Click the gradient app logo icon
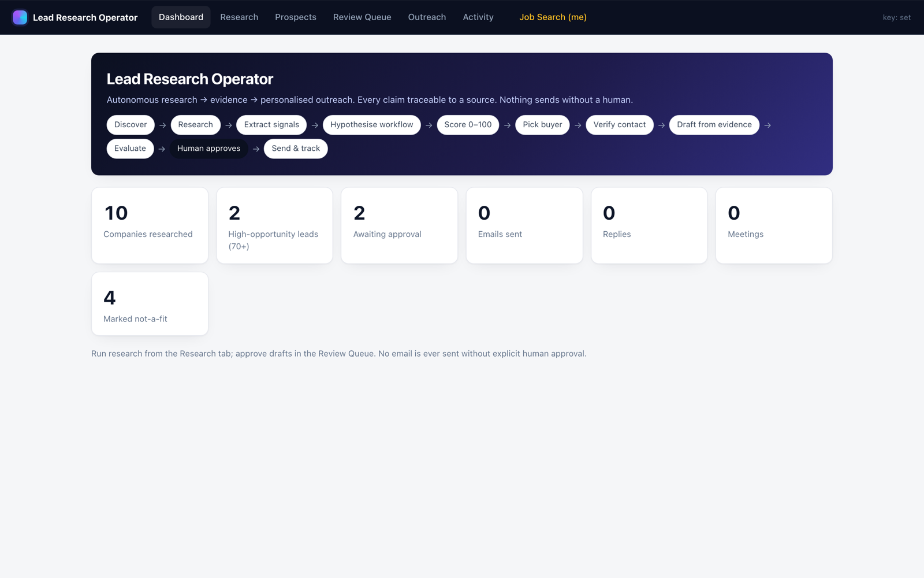Screen dimensions: 924x578 click(x=20, y=17)
